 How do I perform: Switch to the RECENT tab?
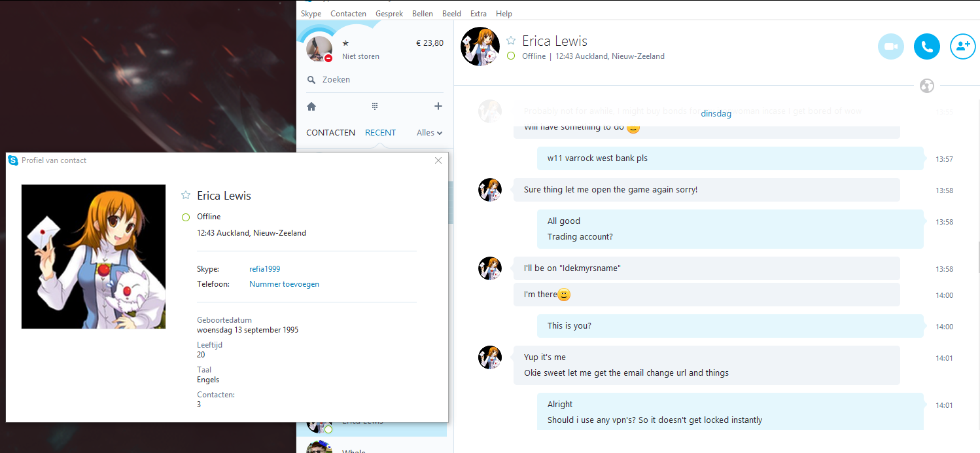click(x=380, y=132)
